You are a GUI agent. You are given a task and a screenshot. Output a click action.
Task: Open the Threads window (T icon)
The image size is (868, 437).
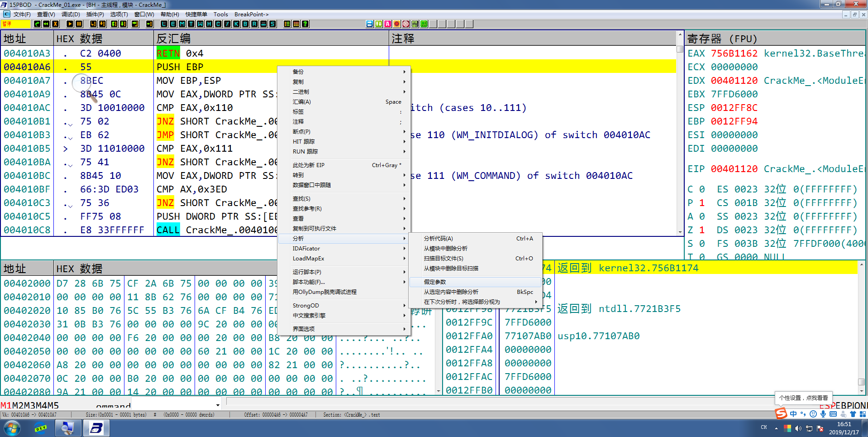point(191,24)
